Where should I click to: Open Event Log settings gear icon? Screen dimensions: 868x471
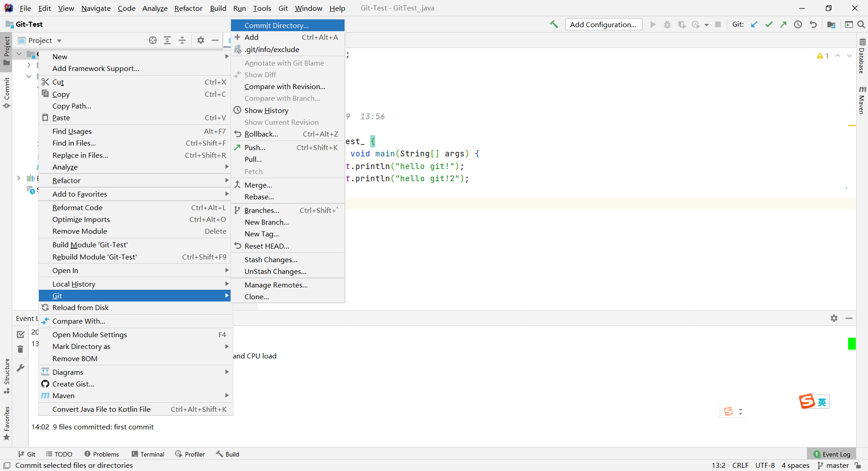click(x=834, y=318)
